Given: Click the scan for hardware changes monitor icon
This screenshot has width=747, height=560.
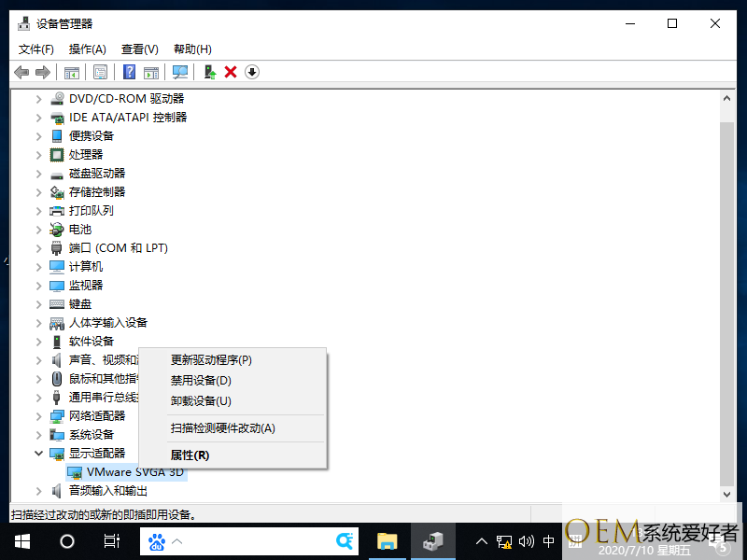Looking at the screenshot, I should tap(180, 72).
